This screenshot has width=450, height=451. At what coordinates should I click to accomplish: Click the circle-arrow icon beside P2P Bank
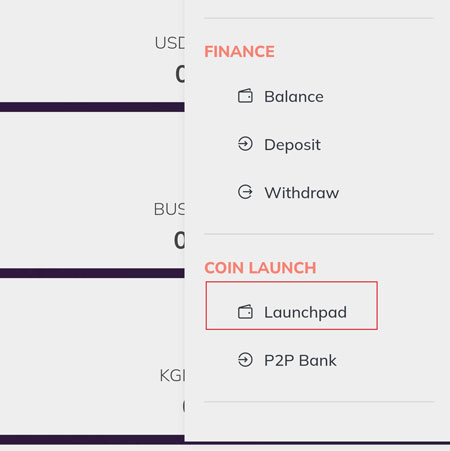pyautogui.click(x=245, y=360)
